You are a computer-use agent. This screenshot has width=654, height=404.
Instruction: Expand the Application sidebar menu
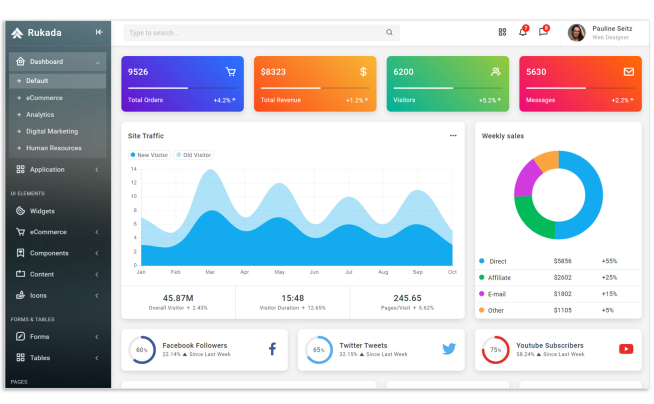pos(57,170)
